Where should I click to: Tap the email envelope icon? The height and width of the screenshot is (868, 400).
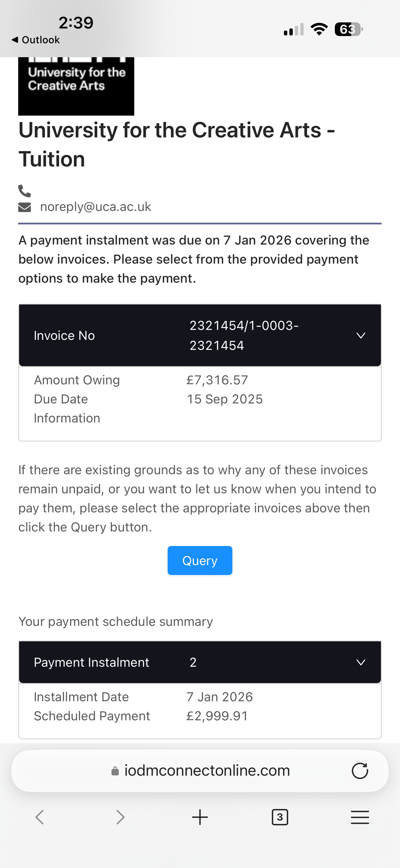24,207
